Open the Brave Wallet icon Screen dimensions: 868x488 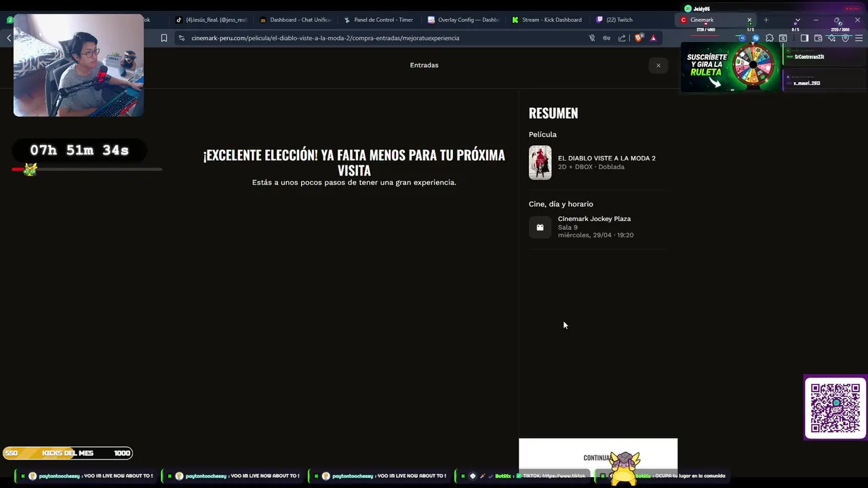click(x=818, y=38)
